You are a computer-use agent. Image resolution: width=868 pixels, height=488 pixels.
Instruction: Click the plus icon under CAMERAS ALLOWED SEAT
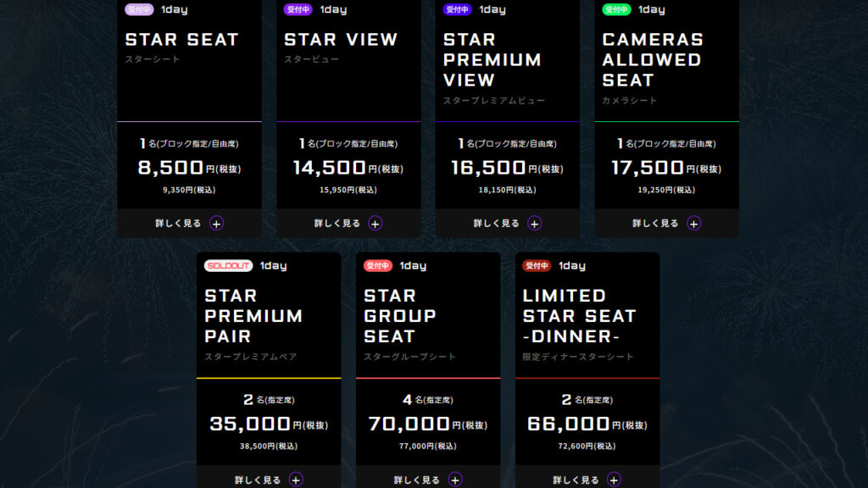(x=694, y=224)
